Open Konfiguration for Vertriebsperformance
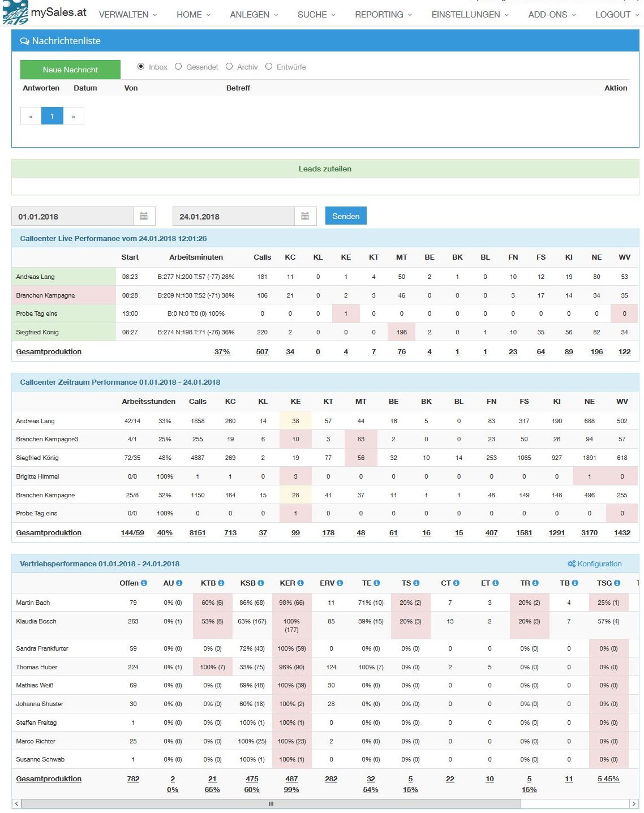Screen dimensions: 644x813 594,563
